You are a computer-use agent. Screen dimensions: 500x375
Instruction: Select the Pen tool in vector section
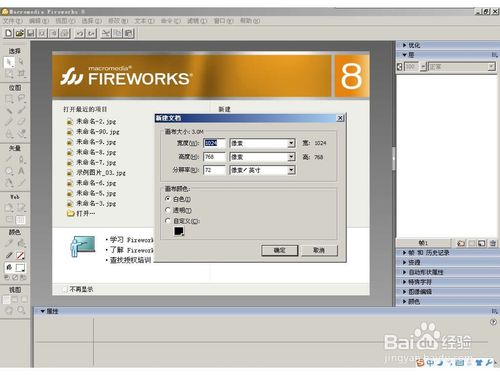click(x=21, y=159)
